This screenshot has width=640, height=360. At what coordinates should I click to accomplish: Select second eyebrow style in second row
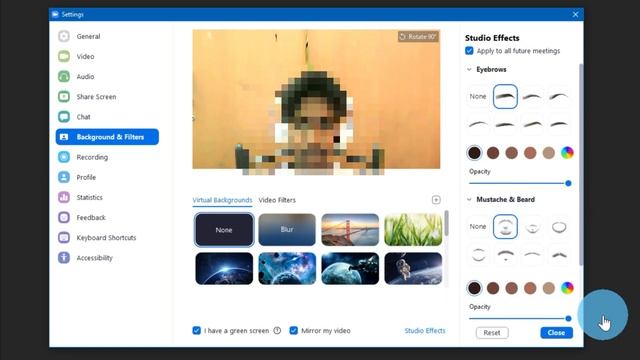click(505, 124)
